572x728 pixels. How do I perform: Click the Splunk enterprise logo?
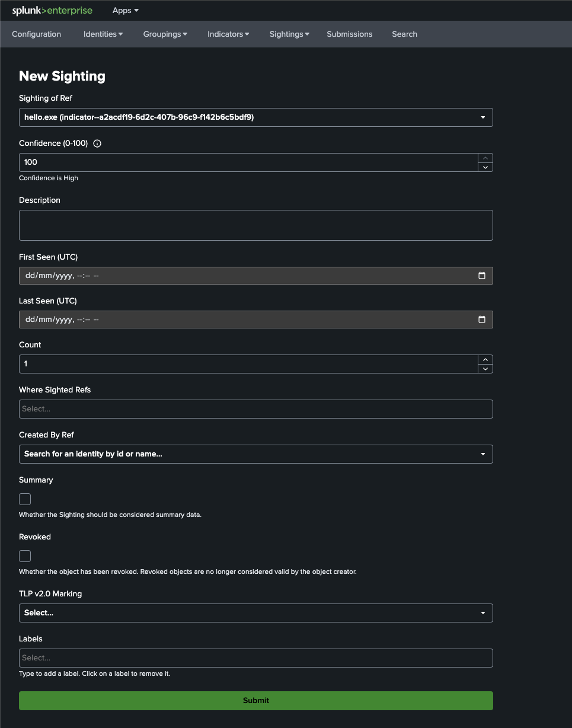52,11
